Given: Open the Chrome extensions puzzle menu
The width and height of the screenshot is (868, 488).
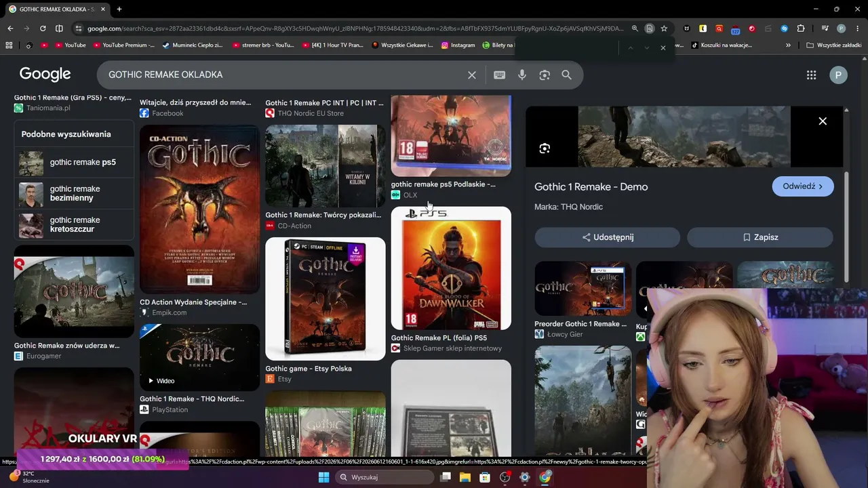Looking at the screenshot, I should click(801, 28).
